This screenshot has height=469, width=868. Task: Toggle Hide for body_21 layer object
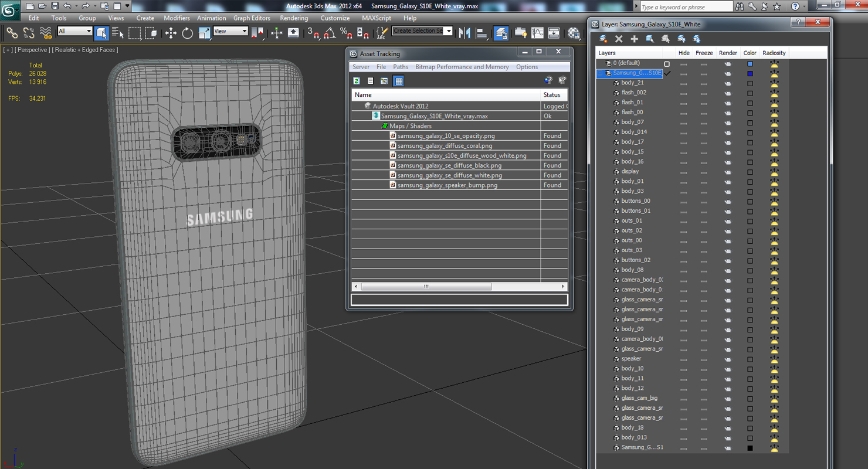(683, 83)
